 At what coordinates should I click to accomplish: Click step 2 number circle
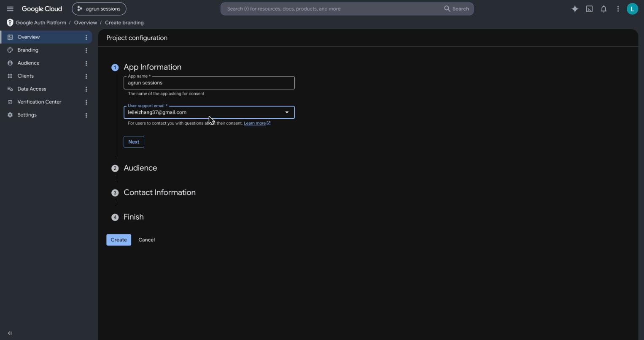(115, 169)
